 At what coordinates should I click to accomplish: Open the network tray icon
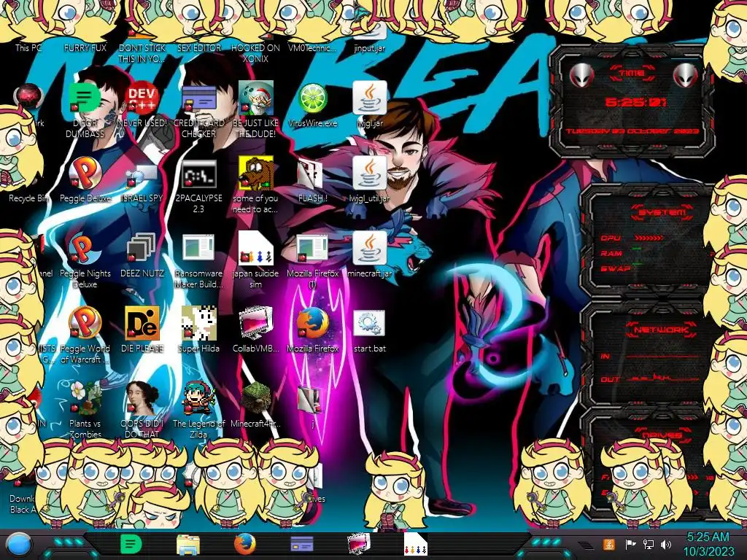tap(649, 544)
